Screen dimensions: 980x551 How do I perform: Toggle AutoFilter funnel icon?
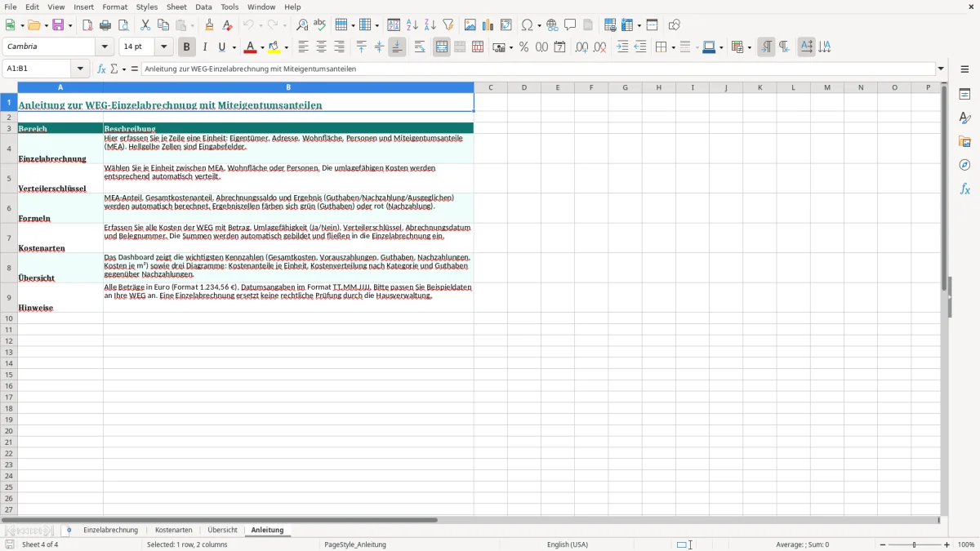click(x=448, y=25)
